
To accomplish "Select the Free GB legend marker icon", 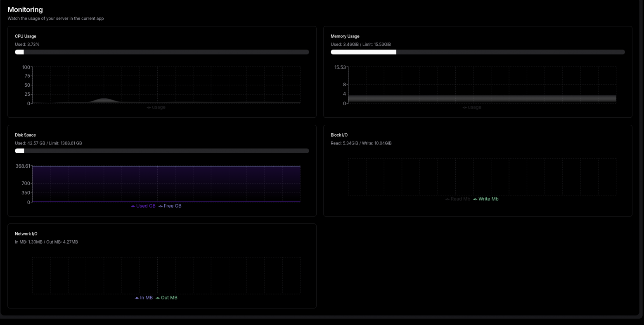I will click(160, 206).
